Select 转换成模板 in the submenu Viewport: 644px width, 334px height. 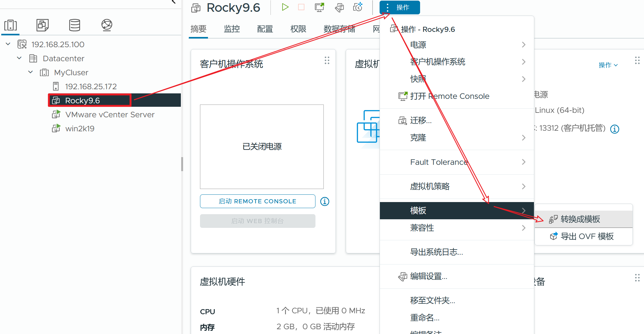pos(583,219)
